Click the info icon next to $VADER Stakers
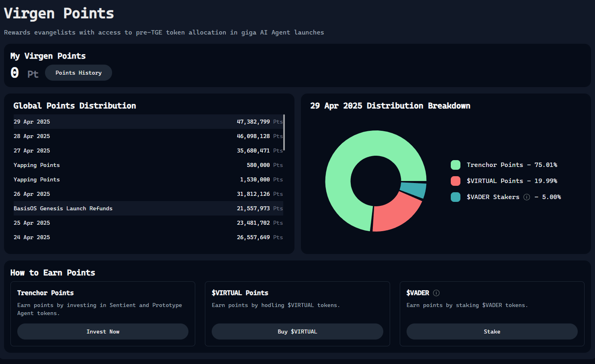This screenshot has height=364, width=595. click(x=526, y=197)
